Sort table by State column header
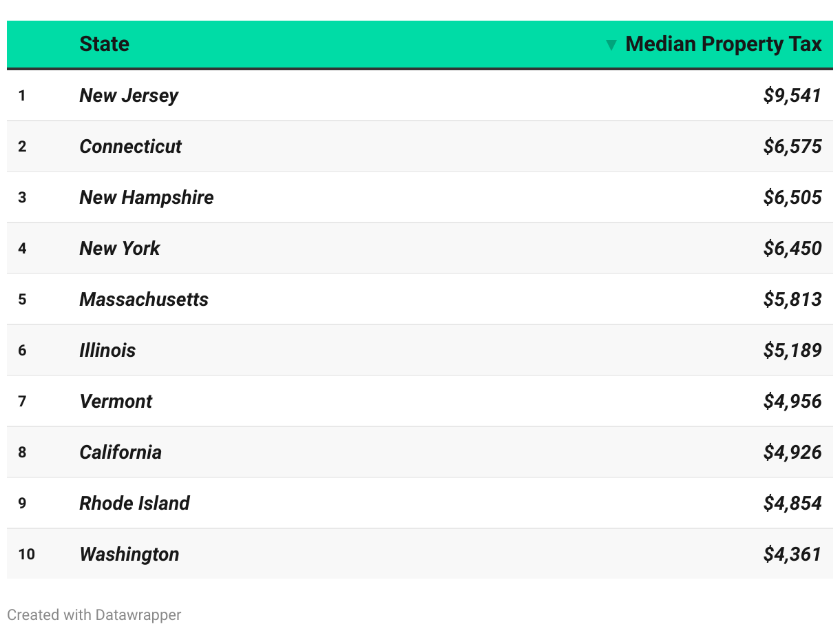840x631 pixels. (x=105, y=44)
